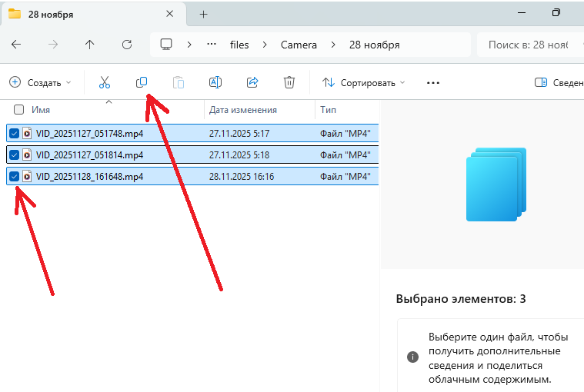Click the video icon of VID_20251127_051814.mp4
The width and height of the screenshot is (584, 392).
point(27,154)
